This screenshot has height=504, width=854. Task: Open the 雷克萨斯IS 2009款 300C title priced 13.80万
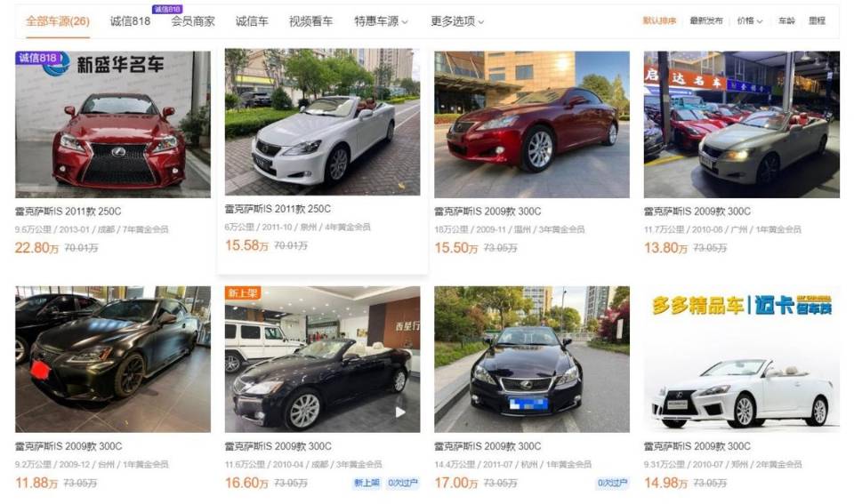pyautogui.click(x=697, y=212)
